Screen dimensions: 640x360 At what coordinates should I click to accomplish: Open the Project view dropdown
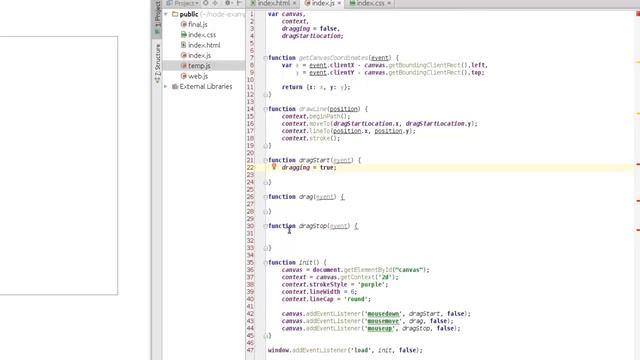[182, 3]
